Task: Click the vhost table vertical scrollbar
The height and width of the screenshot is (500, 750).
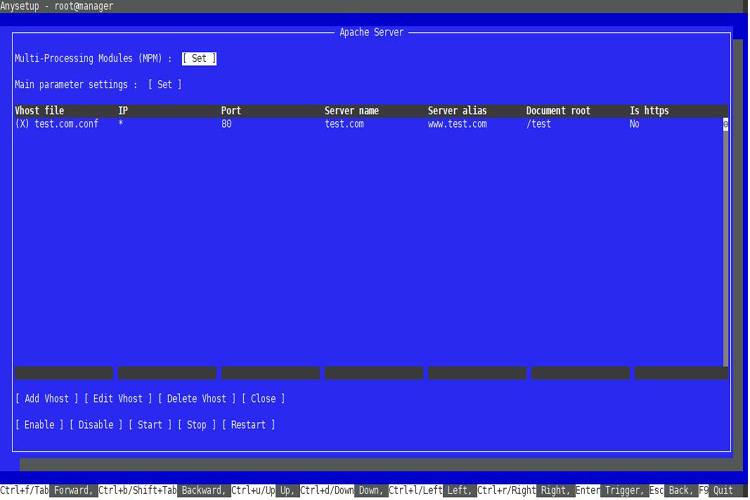Action: pos(726,242)
